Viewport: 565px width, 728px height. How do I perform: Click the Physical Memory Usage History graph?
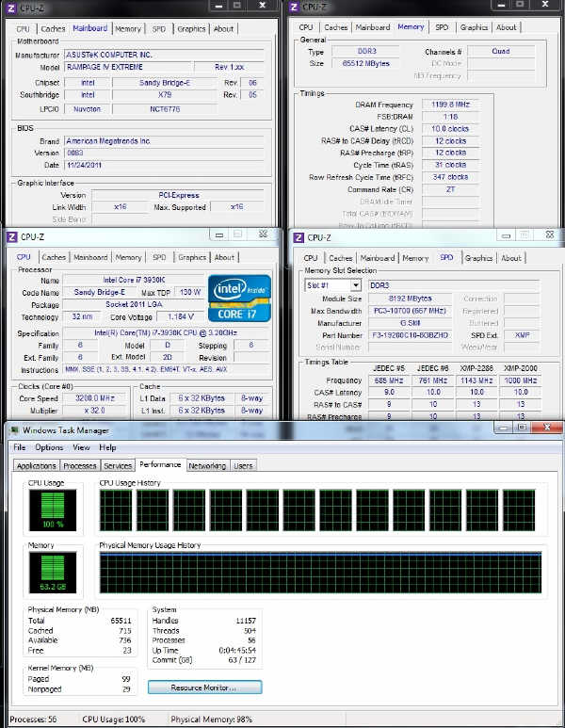tap(320, 573)
